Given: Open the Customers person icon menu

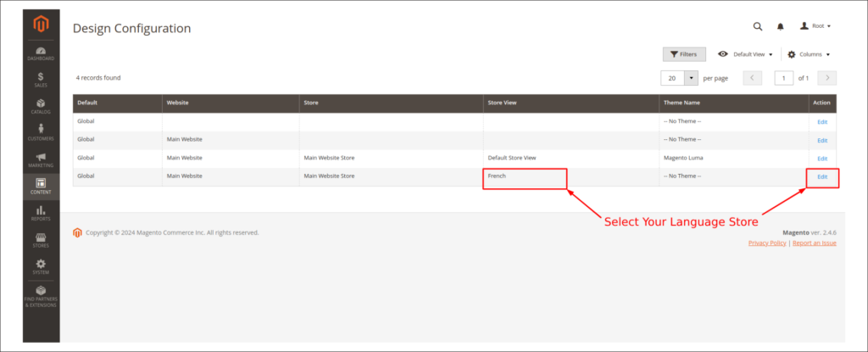Looking at the screenshot, I should [41, 133].
